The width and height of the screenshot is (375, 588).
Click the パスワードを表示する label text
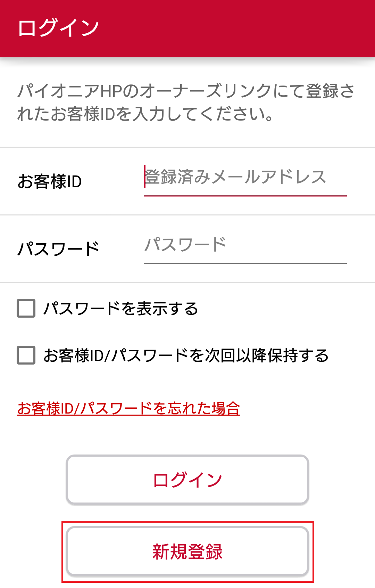[121, 308]
